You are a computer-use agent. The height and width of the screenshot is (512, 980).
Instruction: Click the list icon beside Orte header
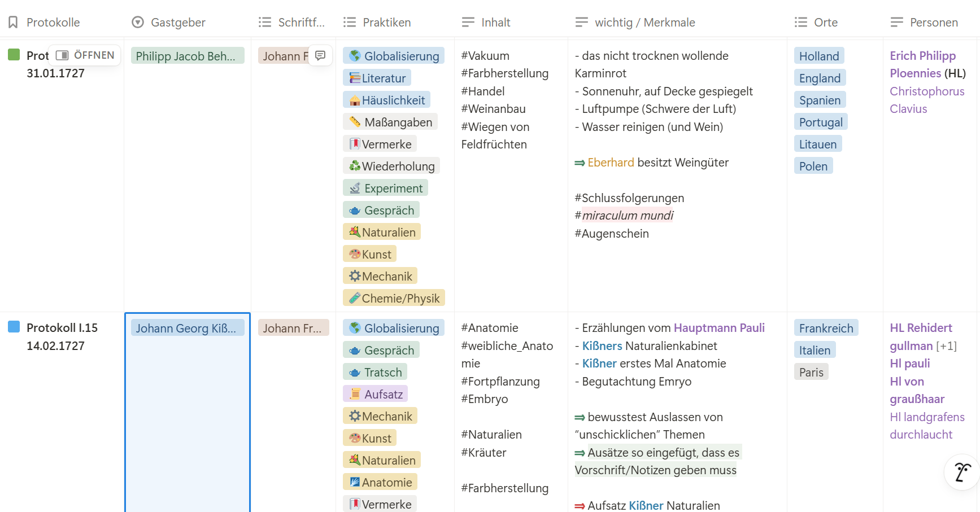point(801,23)
